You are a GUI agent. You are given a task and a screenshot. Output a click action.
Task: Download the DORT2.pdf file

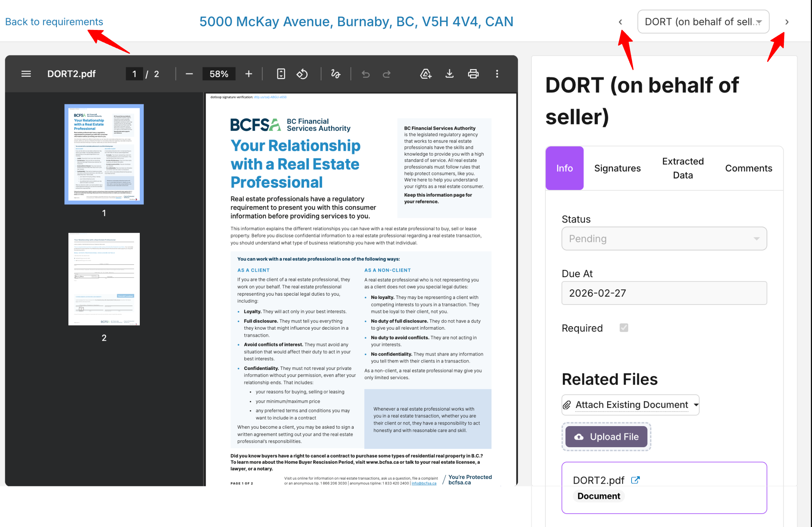click(x=449, y=74)
